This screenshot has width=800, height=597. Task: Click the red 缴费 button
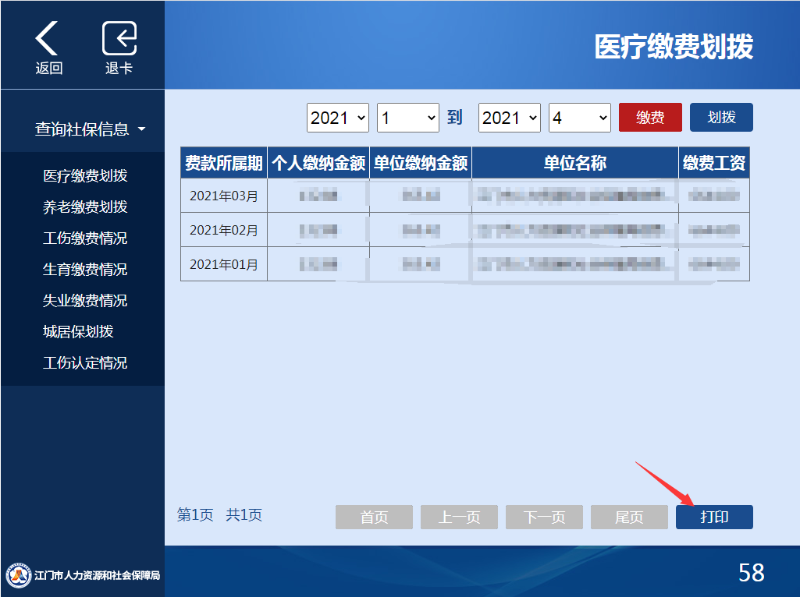point(650,117)
